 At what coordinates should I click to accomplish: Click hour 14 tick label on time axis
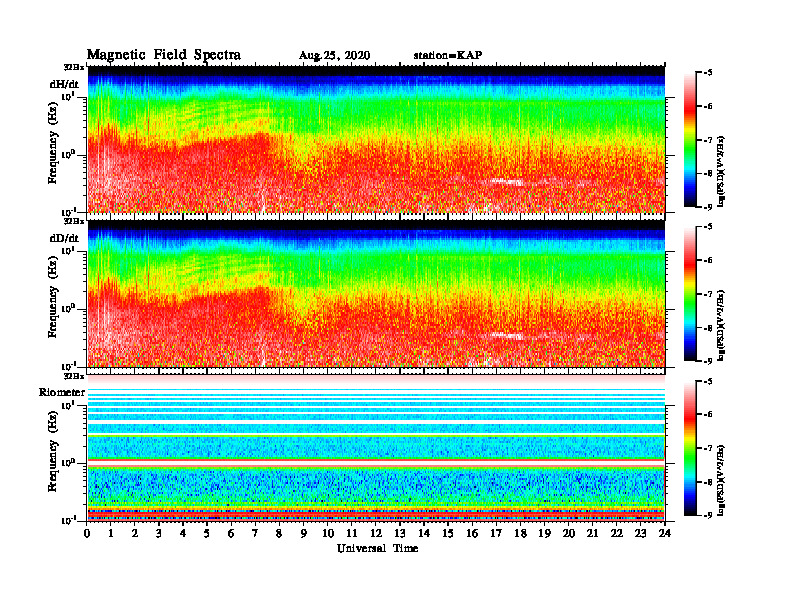[x=424, y=533]
